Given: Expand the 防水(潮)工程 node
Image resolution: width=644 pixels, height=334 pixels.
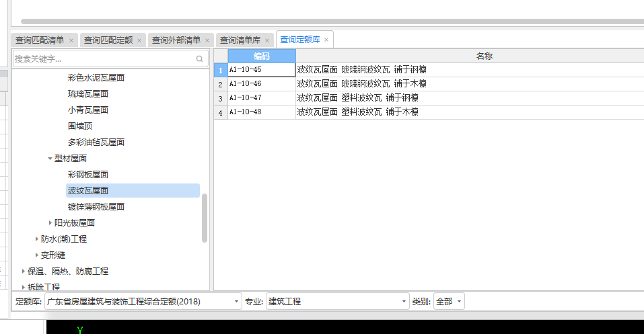Looking at the screenshot, I should pyautogui.click(x=36, y=239).
